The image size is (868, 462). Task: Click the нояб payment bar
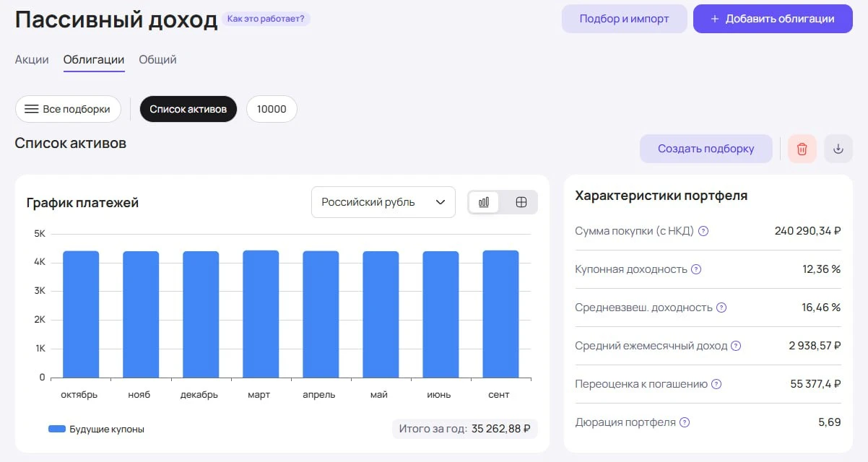pyautogui.click(x=141, y=314)
